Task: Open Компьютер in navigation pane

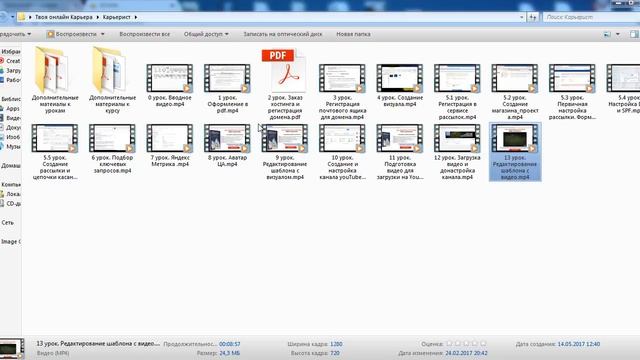Action: 11,184
